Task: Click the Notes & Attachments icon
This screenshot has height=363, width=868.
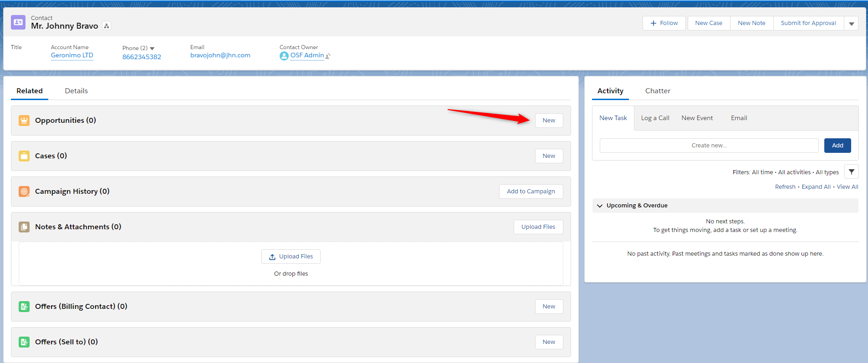Action: pyautogui.click(x=24, y=227)
